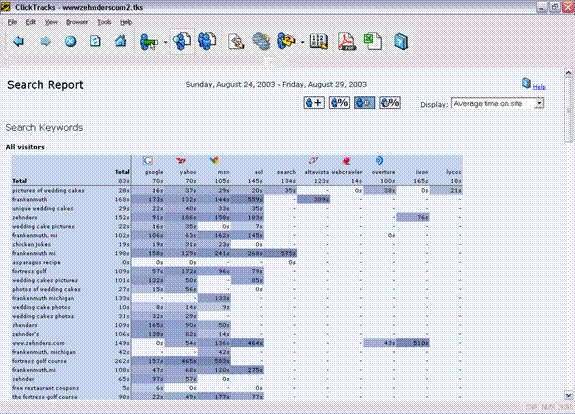Viewport: 575px width, 414px height.
Task: Open the View menu
Action: coord(51,22)
